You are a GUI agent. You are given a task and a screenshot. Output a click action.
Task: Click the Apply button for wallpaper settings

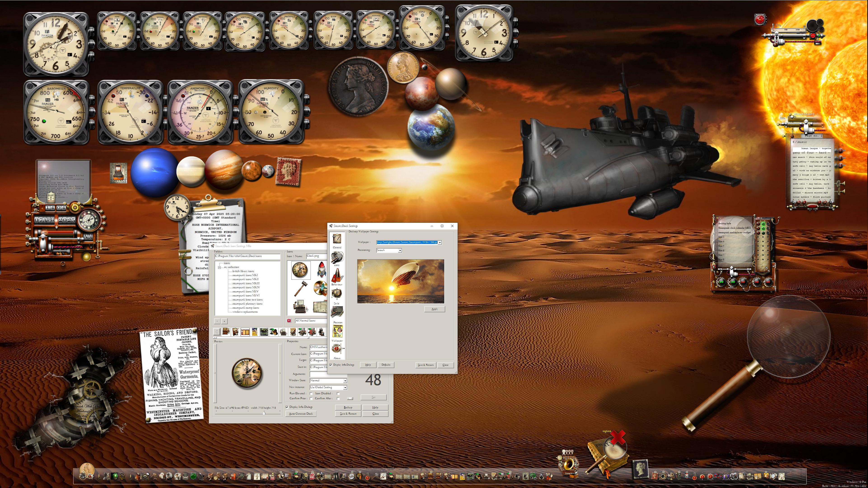click(x=435, y=309)
